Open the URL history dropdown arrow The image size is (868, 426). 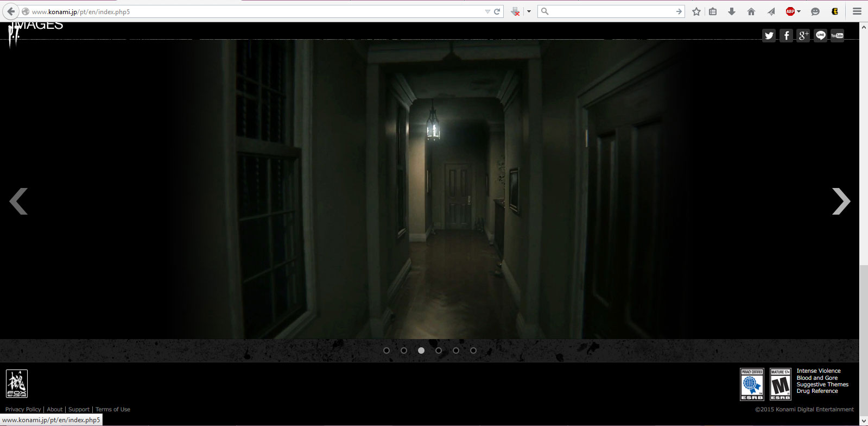pyautogui.click(x=487, y=11)
